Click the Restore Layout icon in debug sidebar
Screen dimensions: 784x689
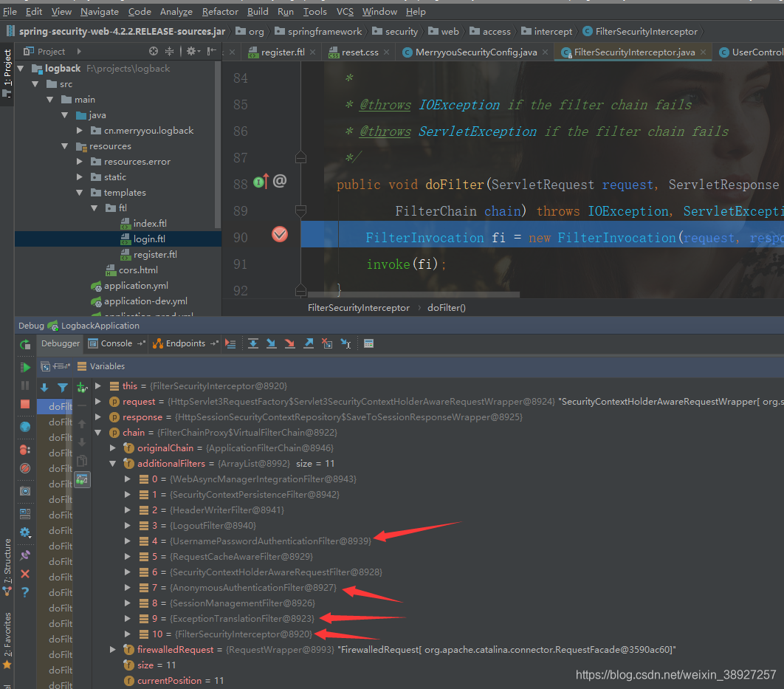point(25,513)
